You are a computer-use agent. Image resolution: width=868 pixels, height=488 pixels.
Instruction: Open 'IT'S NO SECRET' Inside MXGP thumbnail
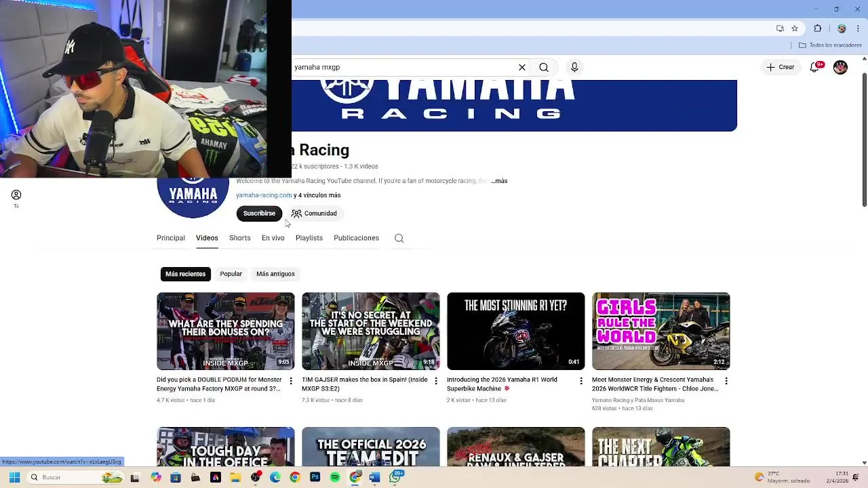pos(371,331)
